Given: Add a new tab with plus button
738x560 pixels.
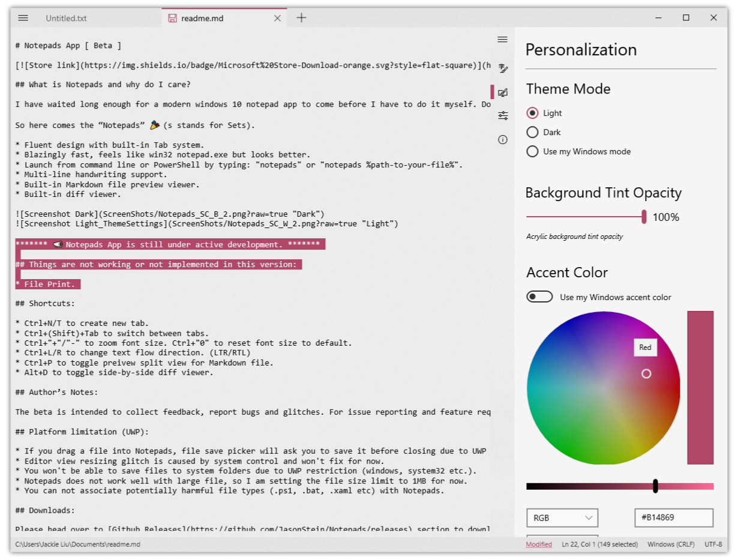Looking at the screenshot, I should tap(301, 18).
